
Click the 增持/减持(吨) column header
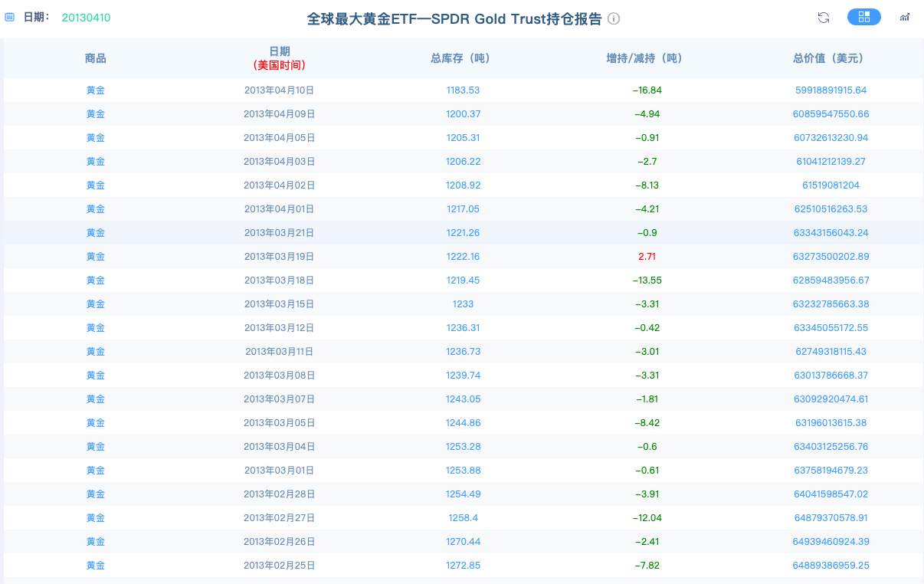pos(647,58)
